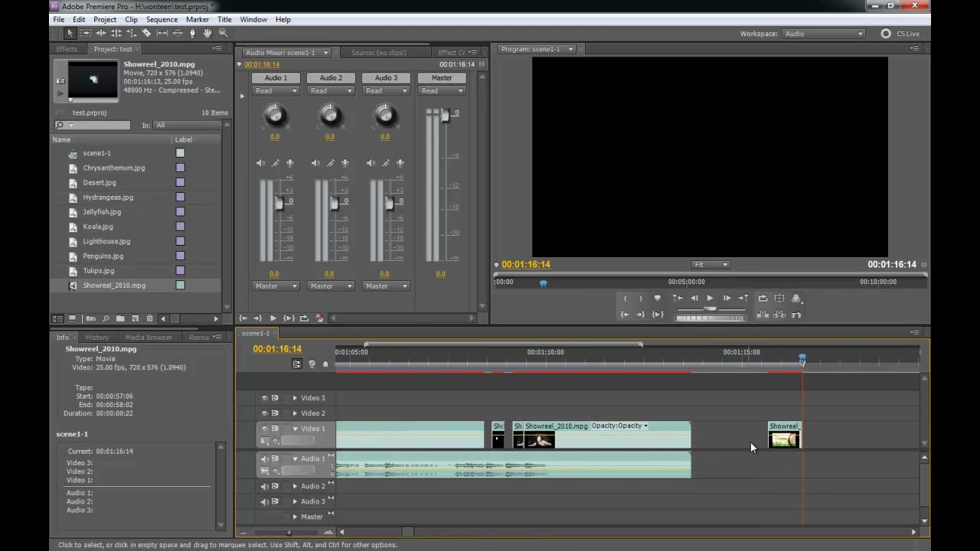The image size is (980, 551).
Task: Select the Rolling Edit tool
Action: coord(116,34)
